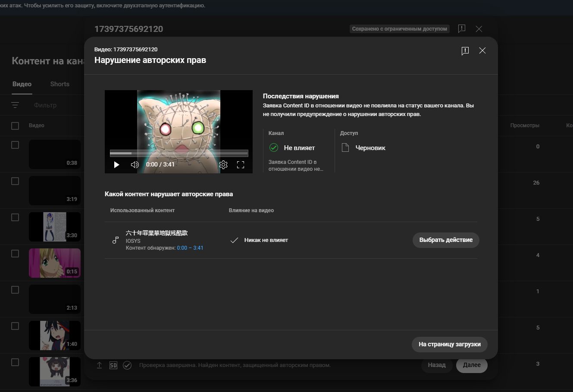Click the filter lines icon

[x=15, y=105]
